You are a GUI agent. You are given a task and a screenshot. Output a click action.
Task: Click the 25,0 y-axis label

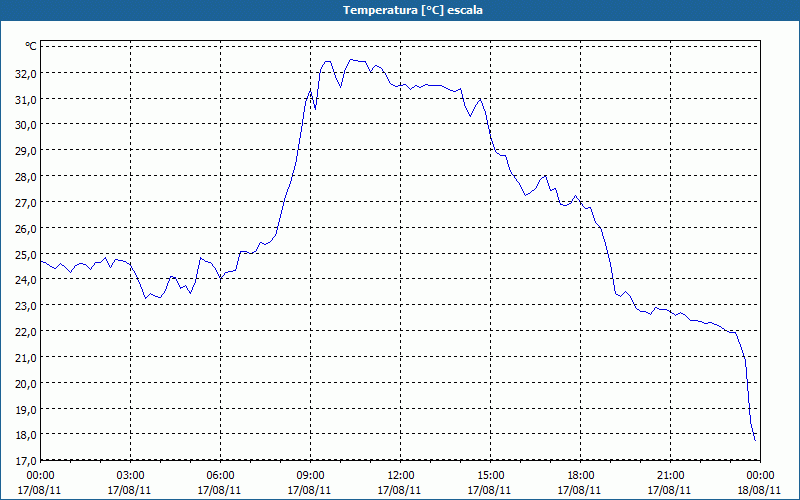point(27,255)
